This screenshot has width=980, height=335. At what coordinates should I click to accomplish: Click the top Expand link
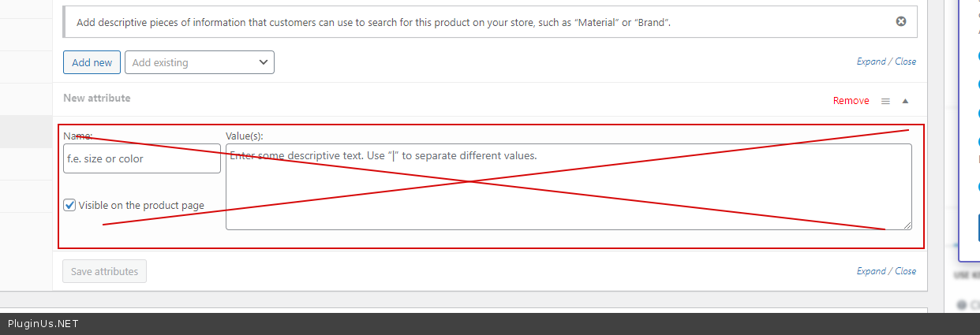coord(871,61)
